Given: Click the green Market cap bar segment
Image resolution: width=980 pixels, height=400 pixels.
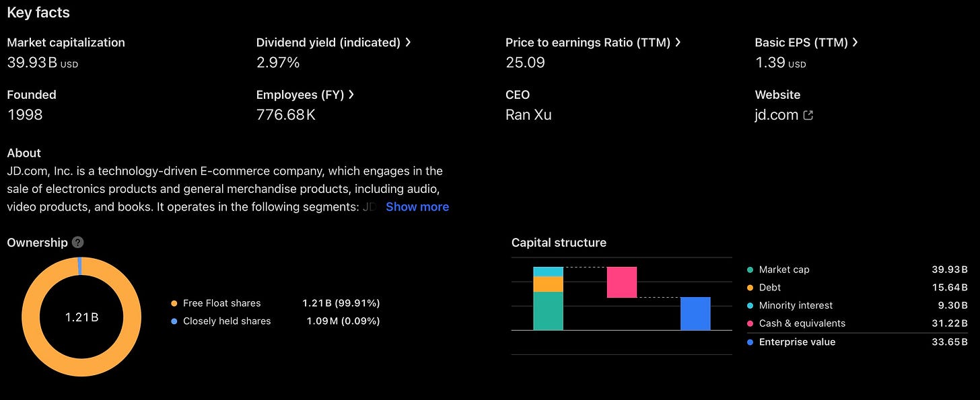Looking at the screenshot, I should [548, 311].
